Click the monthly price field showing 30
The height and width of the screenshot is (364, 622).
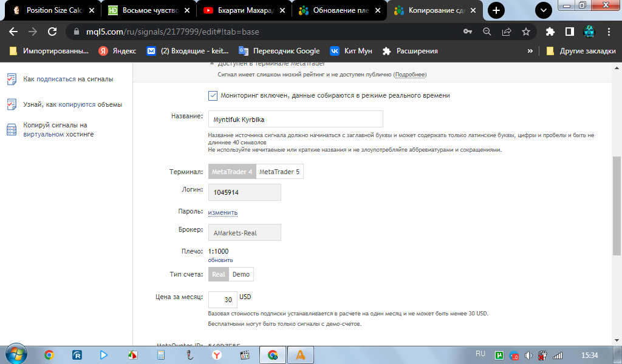pyautogui.click(x=222, y=300)
